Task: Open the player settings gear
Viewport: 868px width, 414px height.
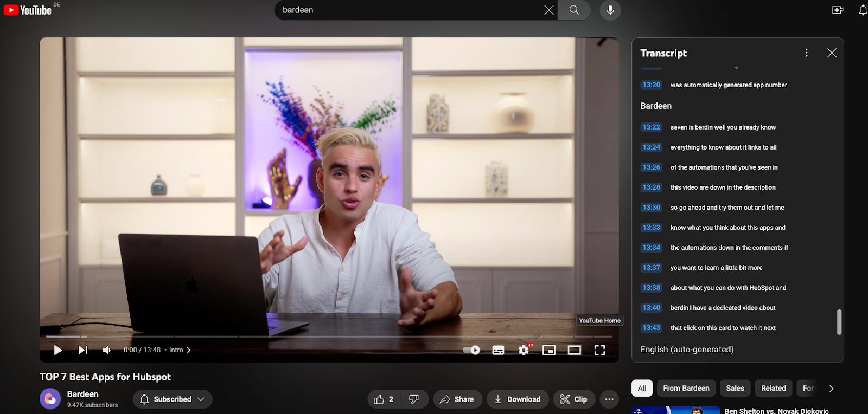Action: coord(524,350)
